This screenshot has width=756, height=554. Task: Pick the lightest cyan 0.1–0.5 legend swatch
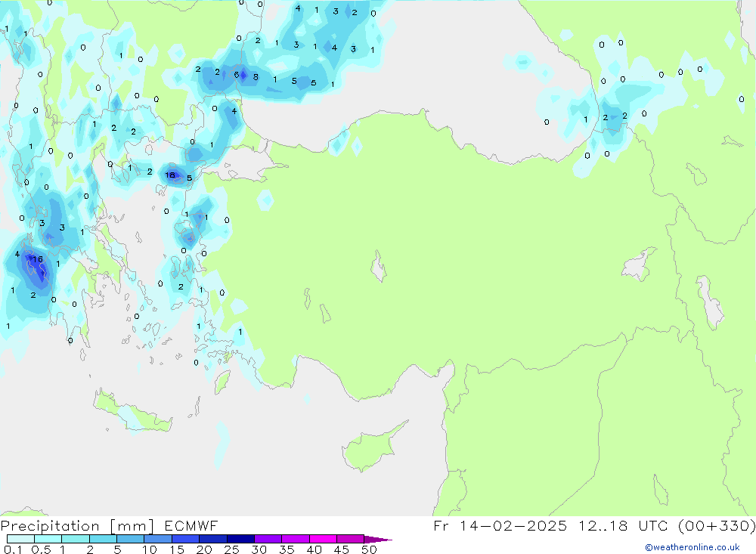[20, 539]
